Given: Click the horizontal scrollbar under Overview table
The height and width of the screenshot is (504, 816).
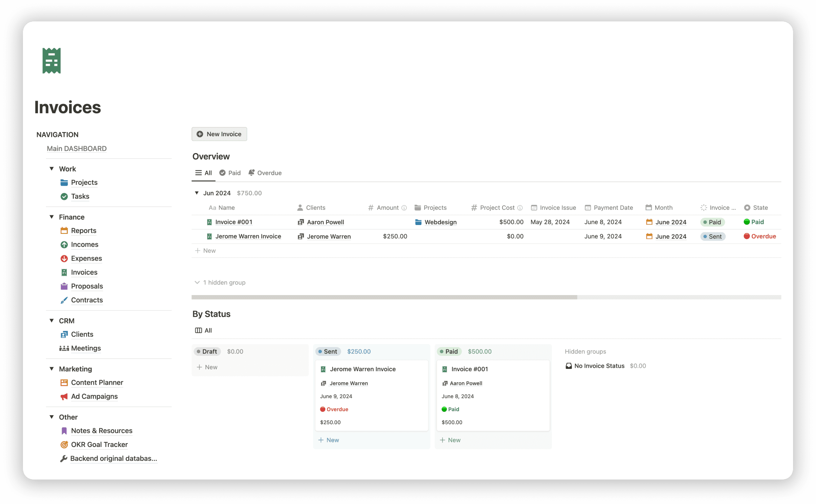Looking at the screenshot, I should tap(384, 297).
